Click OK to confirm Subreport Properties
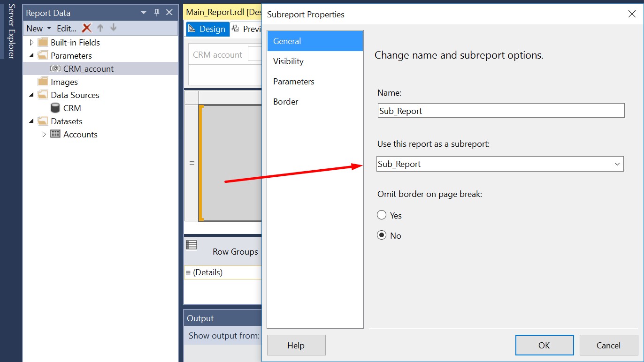This screenshot has height=362, width=644. pos(544,345)
